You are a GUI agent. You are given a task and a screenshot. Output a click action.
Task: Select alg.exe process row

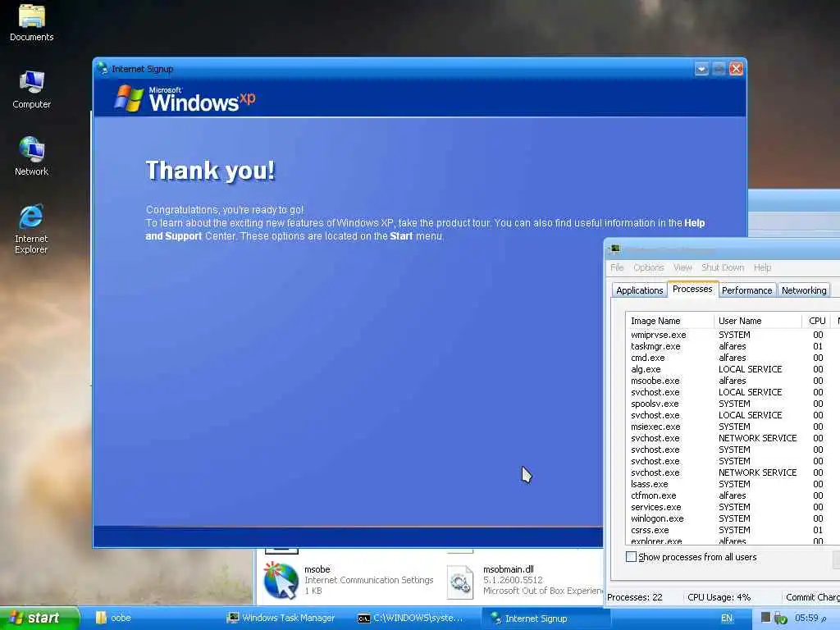click(x=733, y=369)
